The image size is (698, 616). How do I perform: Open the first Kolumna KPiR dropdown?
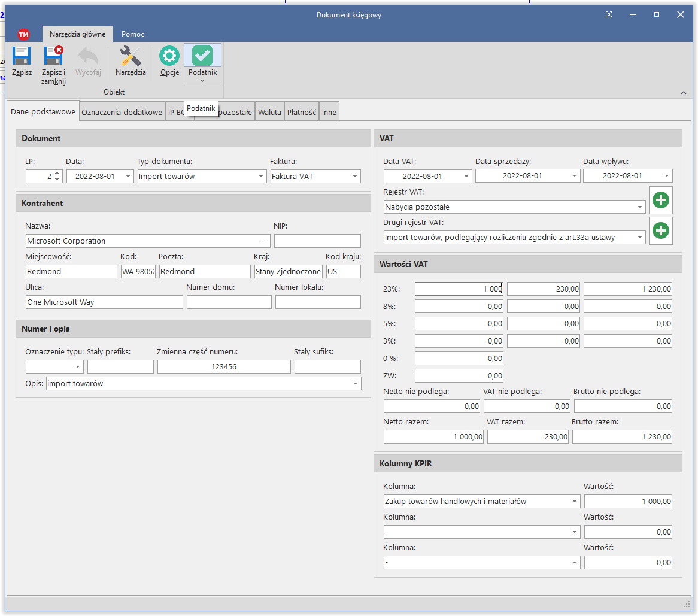tap(575, 502)
